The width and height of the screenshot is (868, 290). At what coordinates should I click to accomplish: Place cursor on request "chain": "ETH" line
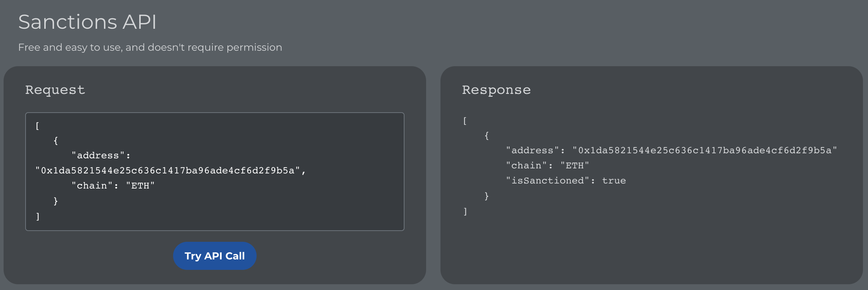pyautogui.click(x=113, y=186)
